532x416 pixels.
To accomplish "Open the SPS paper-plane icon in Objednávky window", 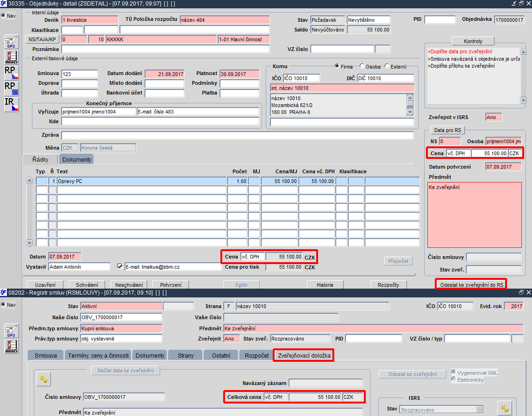I will (11, 41).
